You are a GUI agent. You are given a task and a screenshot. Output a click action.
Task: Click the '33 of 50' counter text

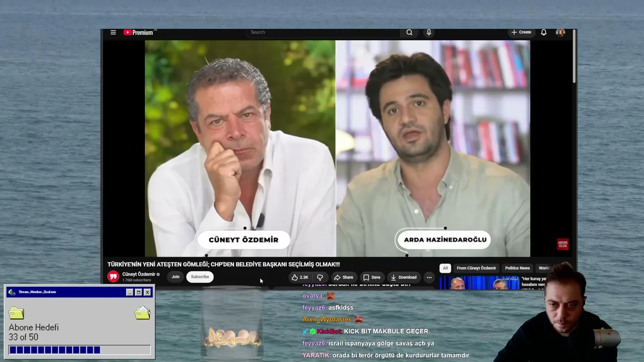[23, 337]
